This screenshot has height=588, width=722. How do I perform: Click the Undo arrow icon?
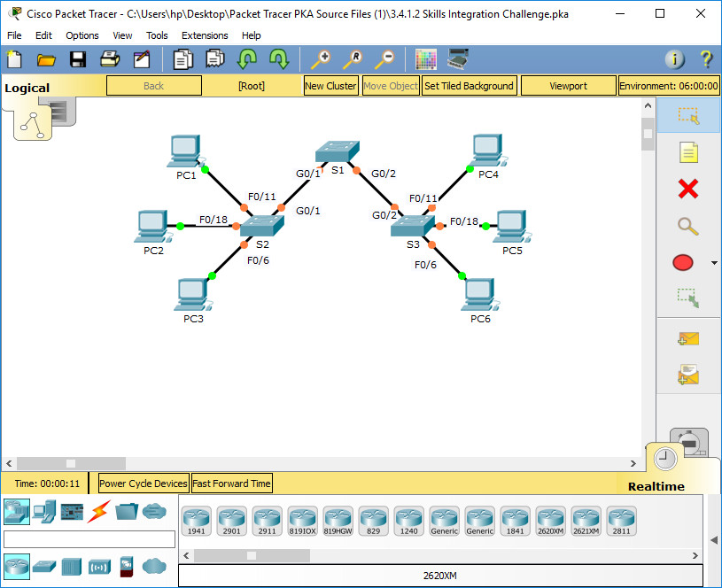[x=247, y=59]
